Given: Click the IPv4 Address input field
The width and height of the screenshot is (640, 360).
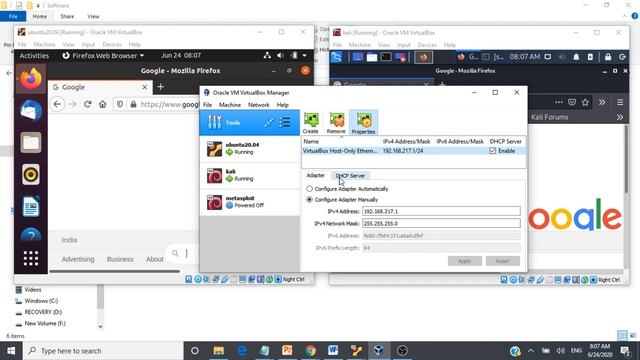Looking at the screenshot, I should click(441, 211).
